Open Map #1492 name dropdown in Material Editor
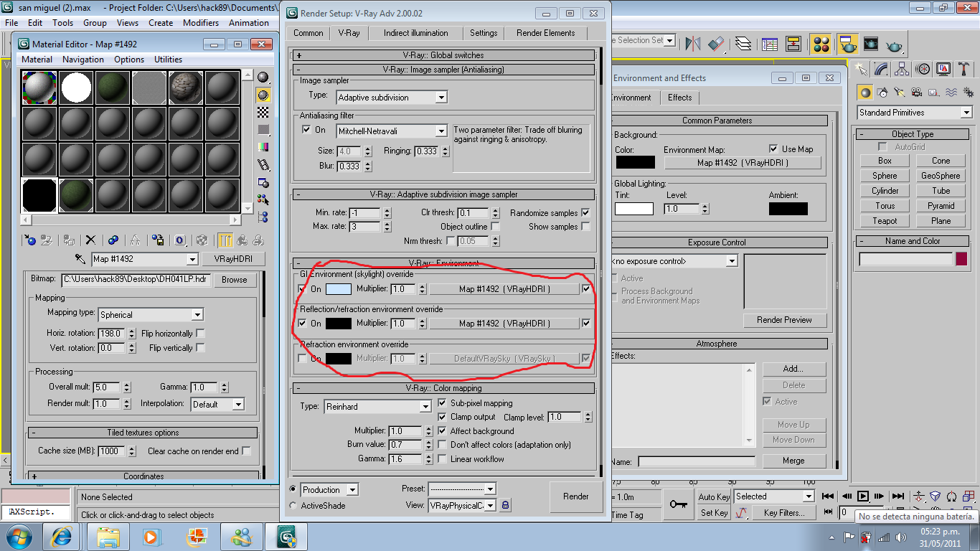The width and height of the screenshot is (980, 551). [144, 259]
